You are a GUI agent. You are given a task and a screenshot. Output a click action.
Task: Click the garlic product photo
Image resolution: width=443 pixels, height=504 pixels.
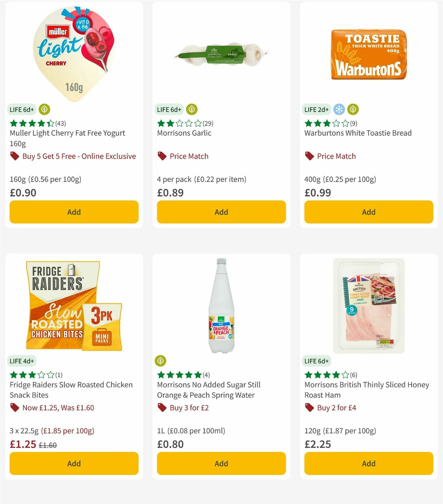click(221, 52)
